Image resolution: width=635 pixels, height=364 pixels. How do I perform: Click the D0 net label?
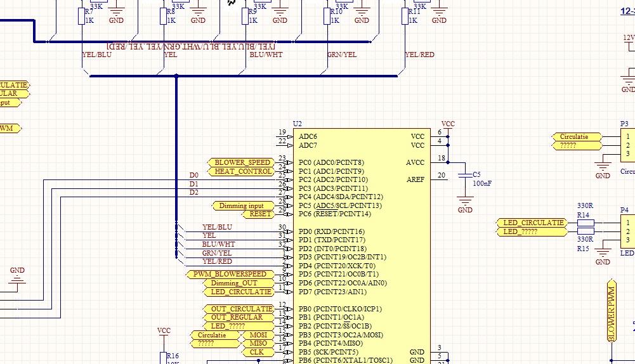pyautogui.click(x=194, y=175)
